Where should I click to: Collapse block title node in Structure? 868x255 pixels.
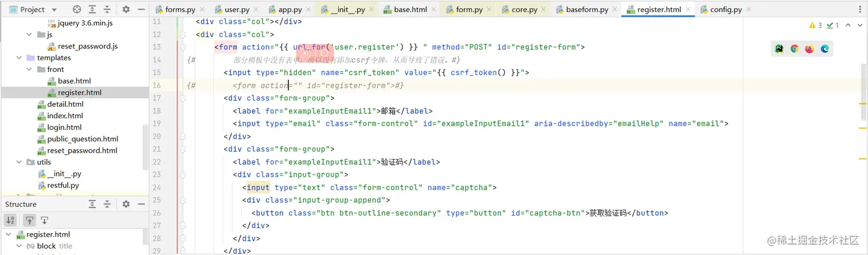coord(19,246)
